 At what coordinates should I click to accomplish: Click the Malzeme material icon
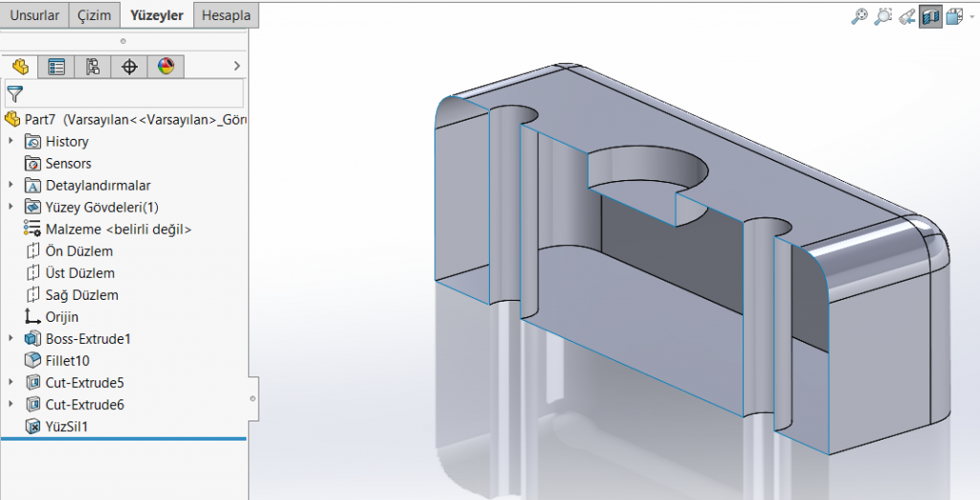[33, 228]
